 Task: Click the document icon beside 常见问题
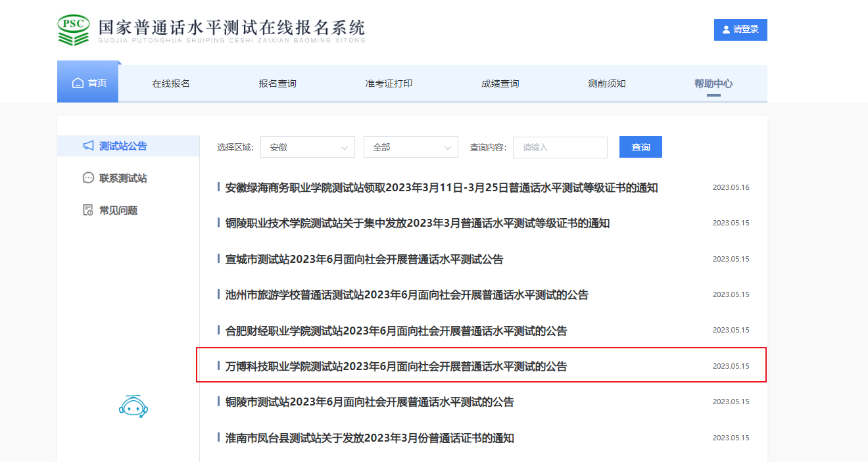88,210
